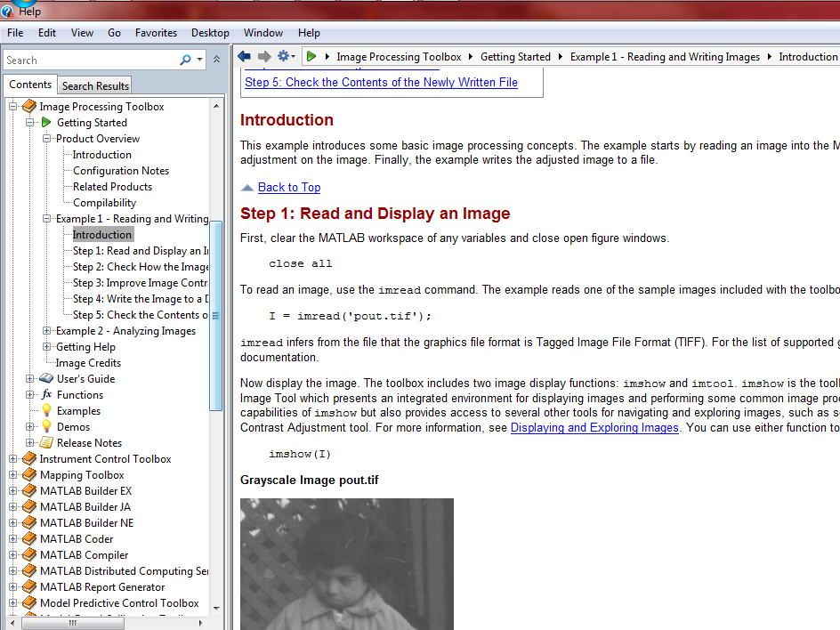This screenshot has width=840, height=630.
Task: Click the Model Predictive Control Toolbox book icon
Action: (29, 603)
